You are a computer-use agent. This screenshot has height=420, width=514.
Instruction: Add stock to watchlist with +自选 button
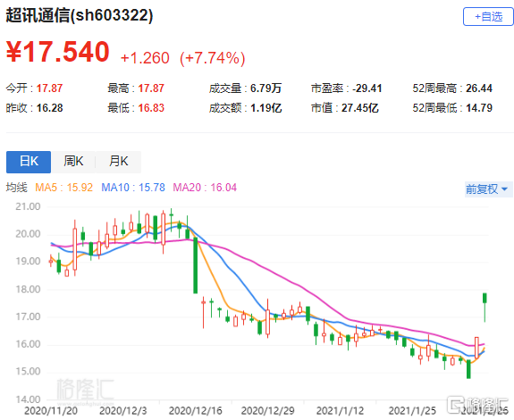click(488, 16)
